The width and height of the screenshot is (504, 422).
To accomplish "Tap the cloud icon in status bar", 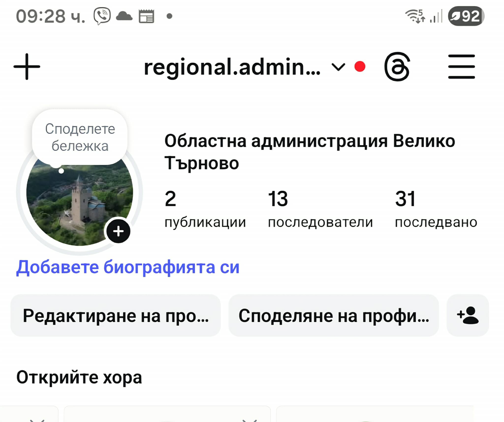I will (x=124, y=16).
